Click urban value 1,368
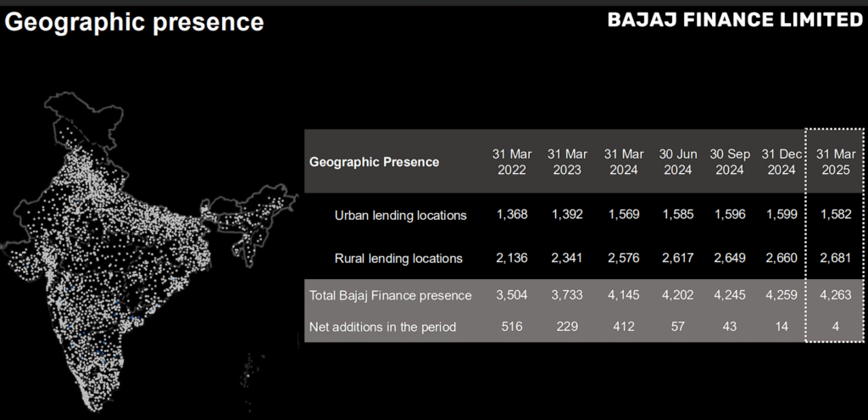868x420 pixels. click(513, 215)
